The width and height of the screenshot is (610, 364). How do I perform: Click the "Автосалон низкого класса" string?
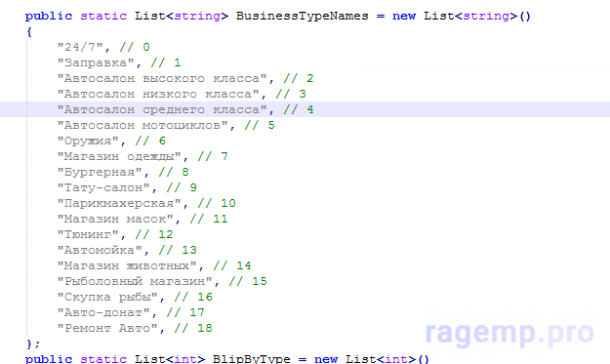coord(158,94)
